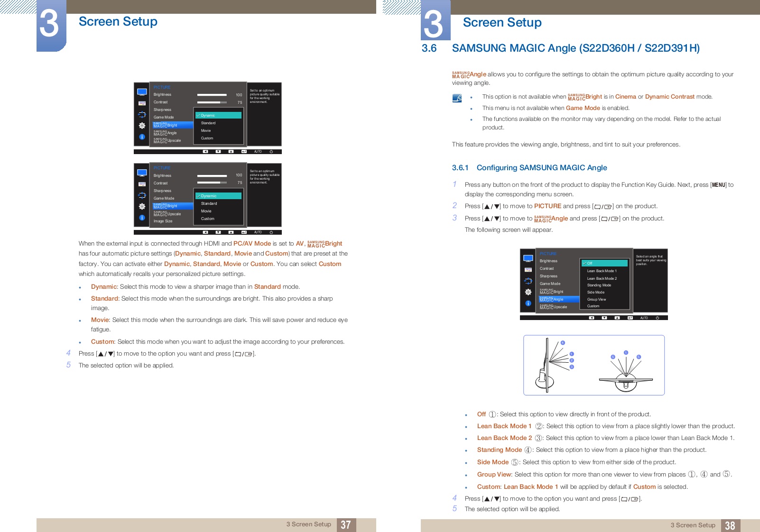The width and height of the screenshot is (760, 532).
Task: Click the Brightness slider in the OSD with the Image Size row
Action: pyautogui.click(x=212, y=175)
